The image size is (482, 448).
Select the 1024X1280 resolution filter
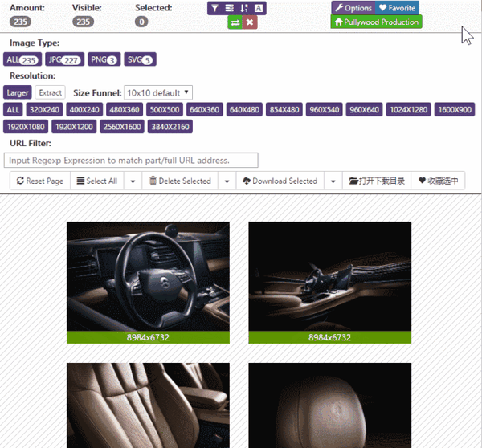click(x=409, y=110)
